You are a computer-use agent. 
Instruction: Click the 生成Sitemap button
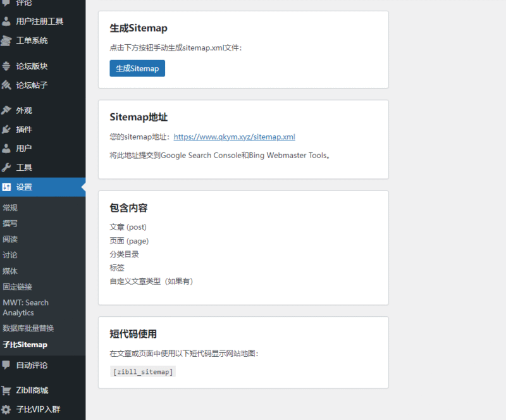137,68
